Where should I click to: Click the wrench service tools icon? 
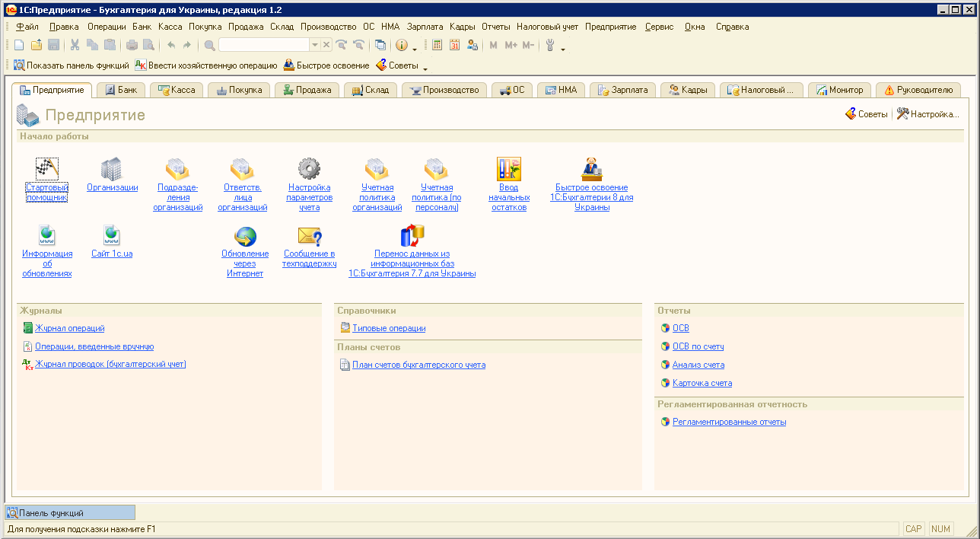click(550, 45)
